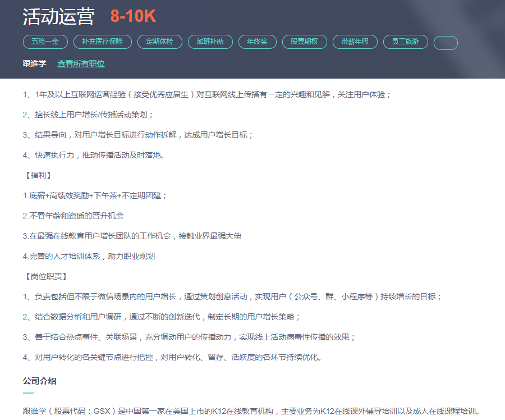The width and height of the screenshot is (505, 420).
Task: Select the 股票期权 benefit tag
Action: pos(304,42)
